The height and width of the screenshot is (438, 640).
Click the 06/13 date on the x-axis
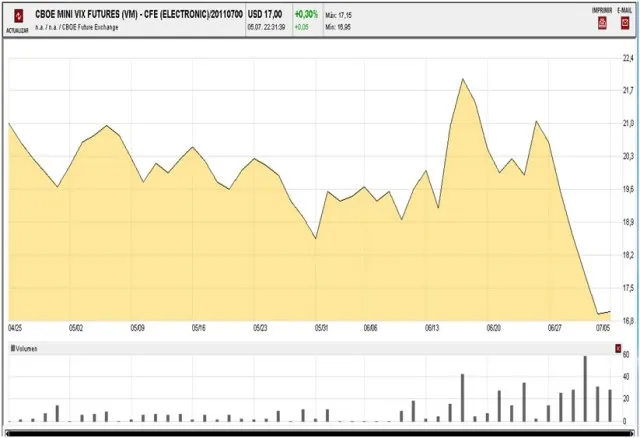(x=433, y=327)
